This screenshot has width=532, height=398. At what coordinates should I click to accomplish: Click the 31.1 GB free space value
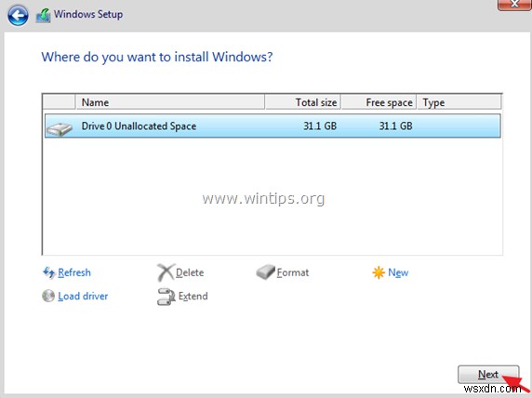coord(395,126)
